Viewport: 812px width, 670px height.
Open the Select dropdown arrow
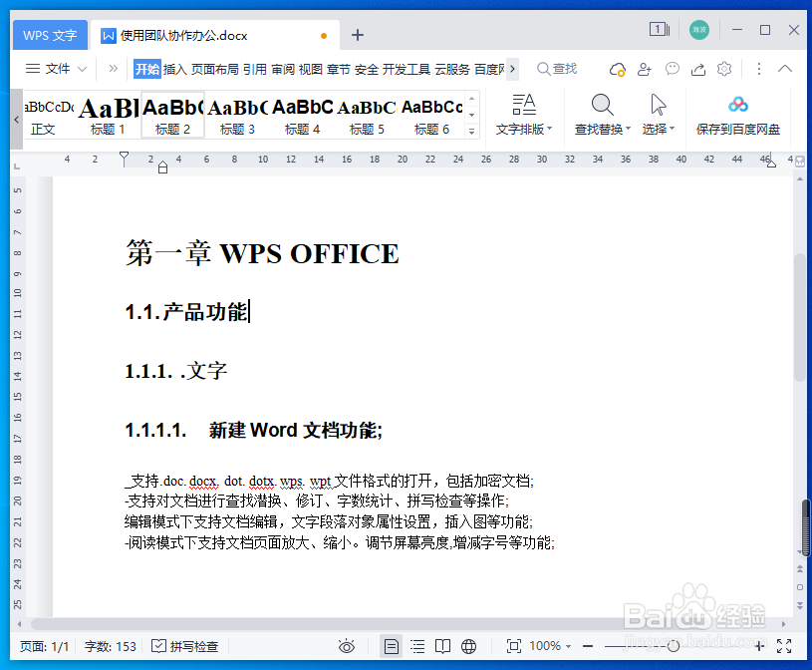(x=672, y=129)
